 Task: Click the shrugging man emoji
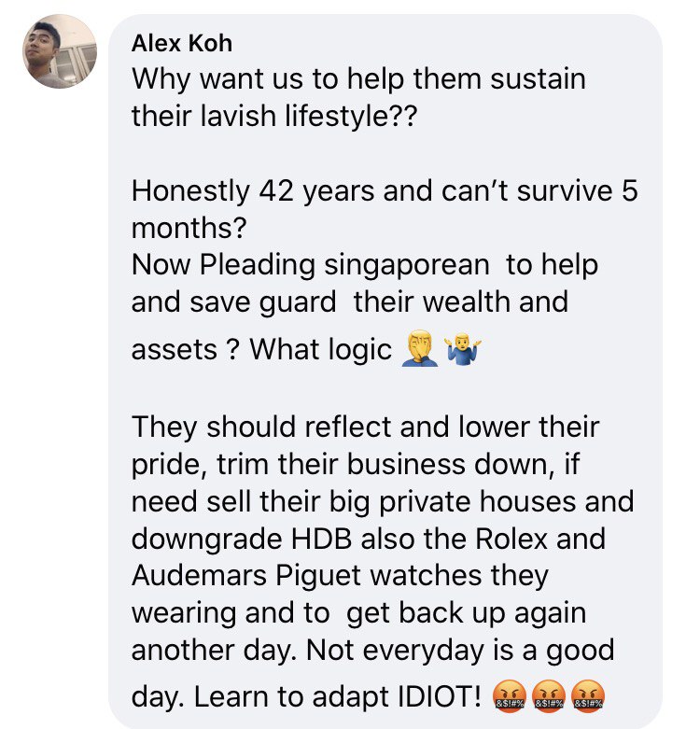point(464,349)
